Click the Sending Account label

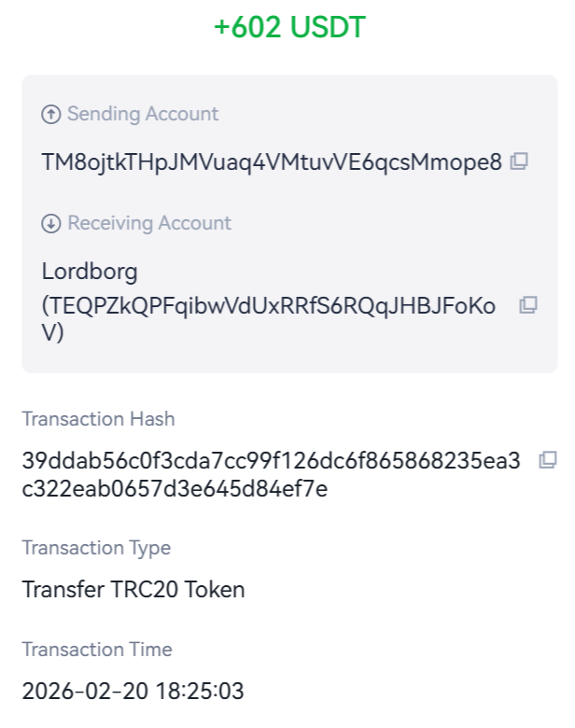(143, 114)
